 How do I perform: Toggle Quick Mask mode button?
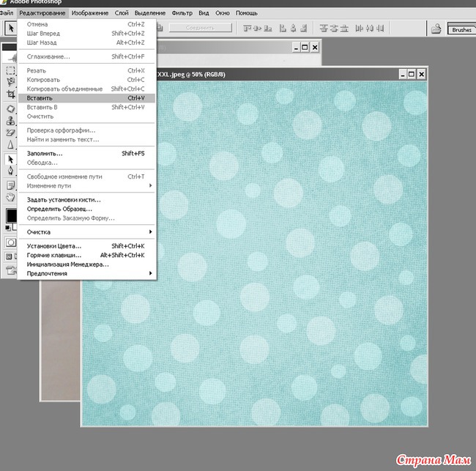point(10,242)
